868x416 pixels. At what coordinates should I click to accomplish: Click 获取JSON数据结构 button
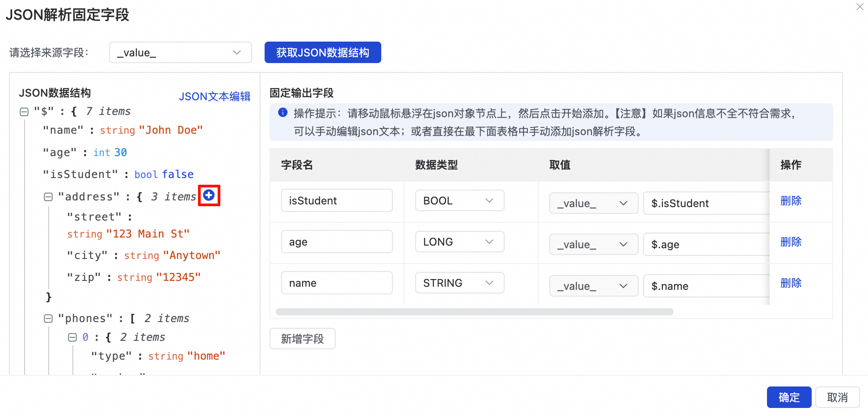click(322, 52)
